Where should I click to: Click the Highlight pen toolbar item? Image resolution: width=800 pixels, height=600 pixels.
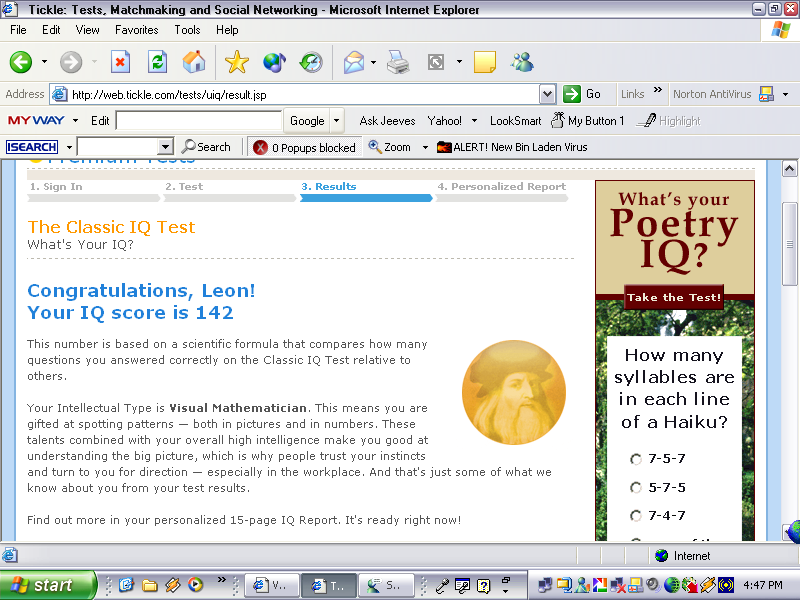click(668, 121)
